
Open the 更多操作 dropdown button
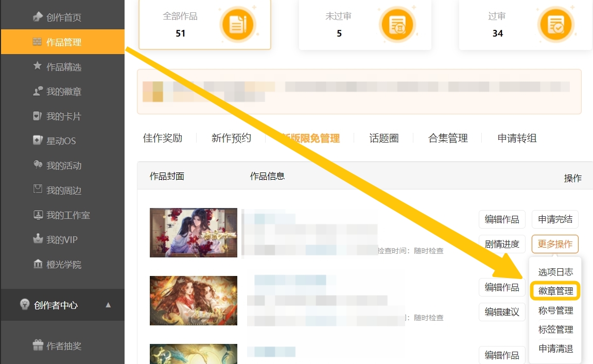555,244
